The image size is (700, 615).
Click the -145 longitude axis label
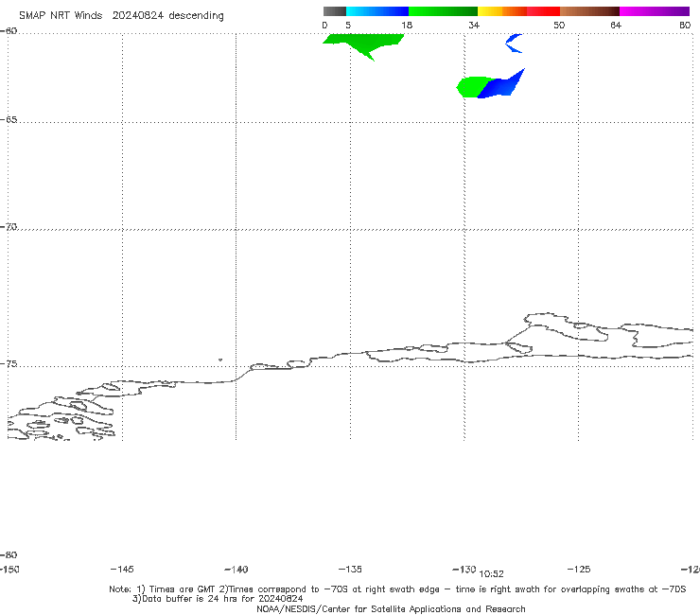pyautogui.click(x=122, y=569)
